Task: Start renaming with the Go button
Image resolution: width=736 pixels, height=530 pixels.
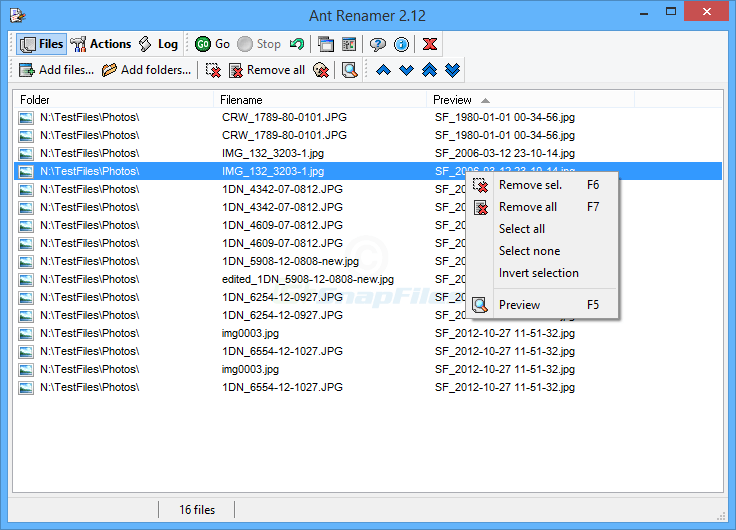Action: [212, 44]
